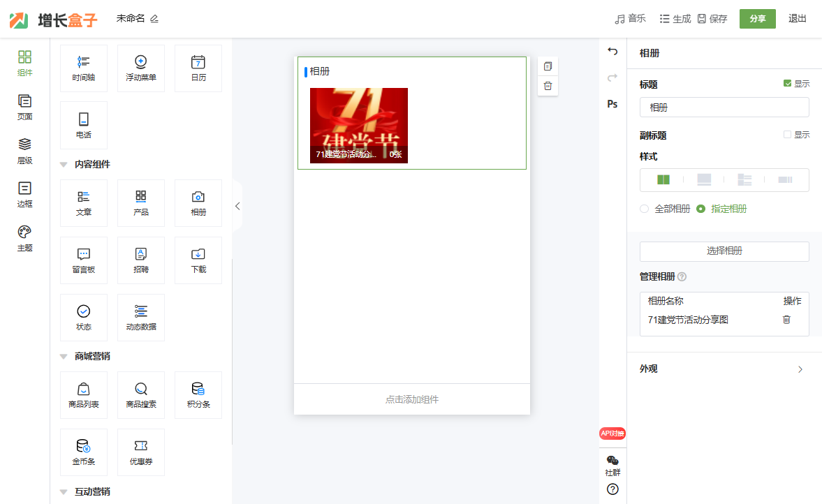Uncheck the 标题 显示 checkbox
Viewport: 822px width, 504px height.
coord(788,84)
